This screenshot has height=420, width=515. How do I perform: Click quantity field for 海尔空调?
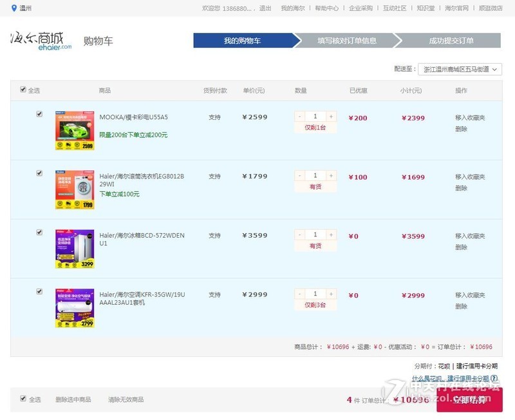point(315,294)
